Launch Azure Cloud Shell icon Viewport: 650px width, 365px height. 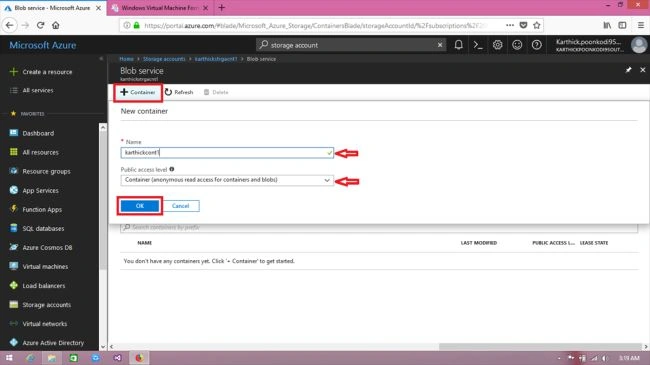tap(478, 45)
